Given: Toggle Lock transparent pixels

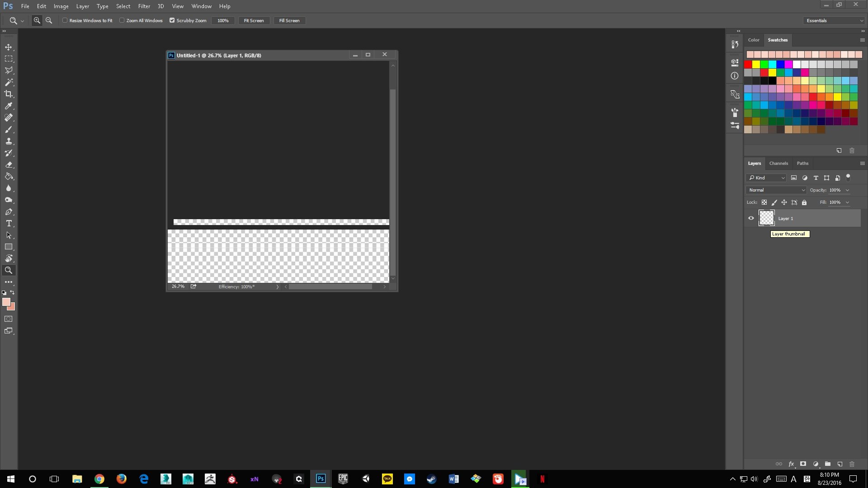Looking at the screenshot, I should pyautogui.click(x=764, y=202).
